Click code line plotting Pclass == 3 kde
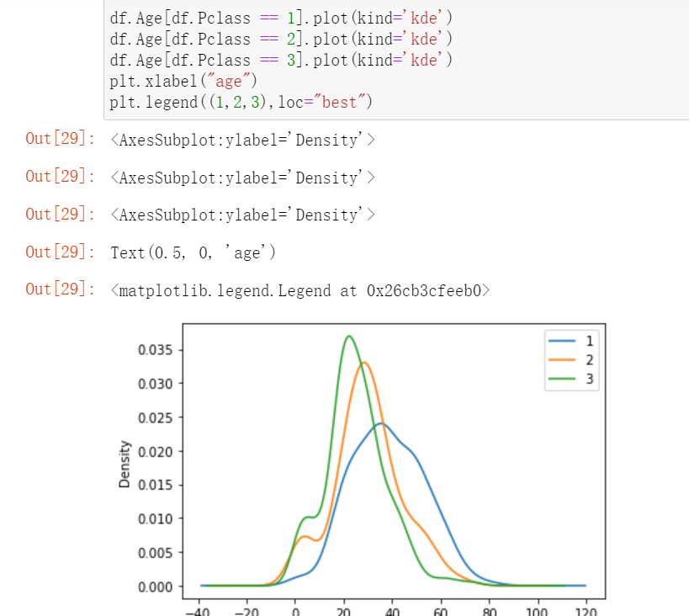The height and width of the screenshot is (616, 689). tap(281, 61)
